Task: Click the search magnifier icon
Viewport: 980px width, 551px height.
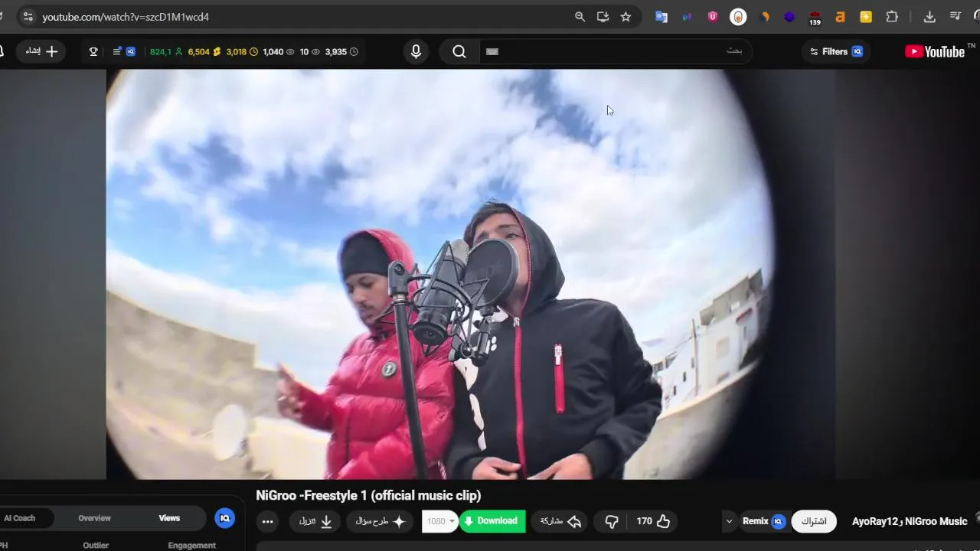Action: point(459,51)
